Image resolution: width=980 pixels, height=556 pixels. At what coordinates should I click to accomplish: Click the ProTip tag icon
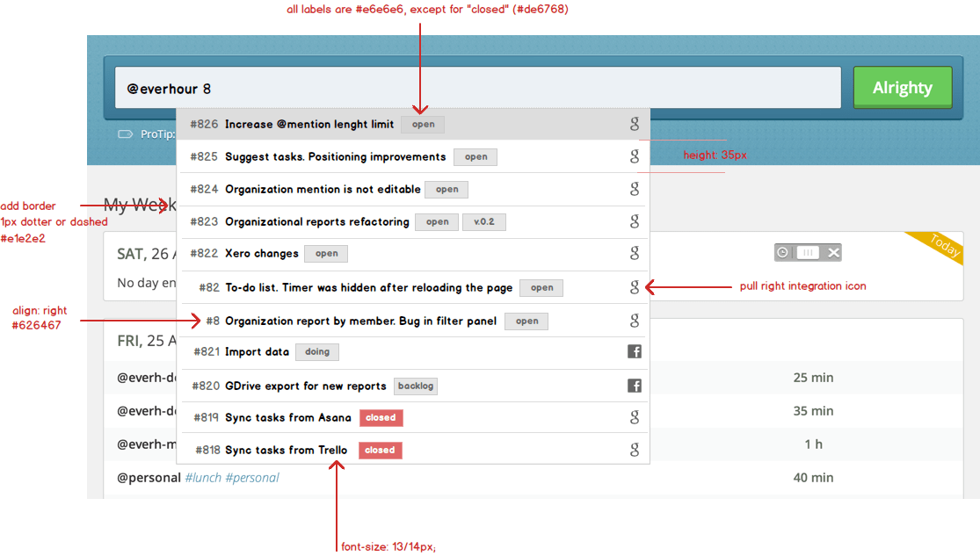point(125,134)
